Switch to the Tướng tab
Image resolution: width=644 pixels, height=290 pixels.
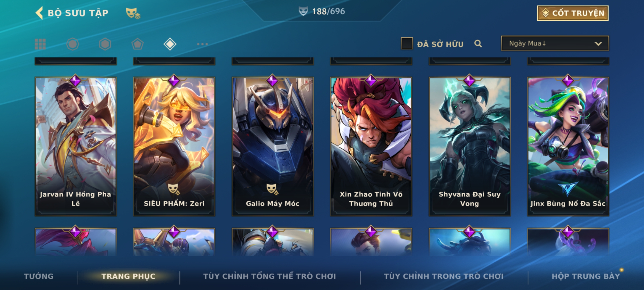pos(39,276)
